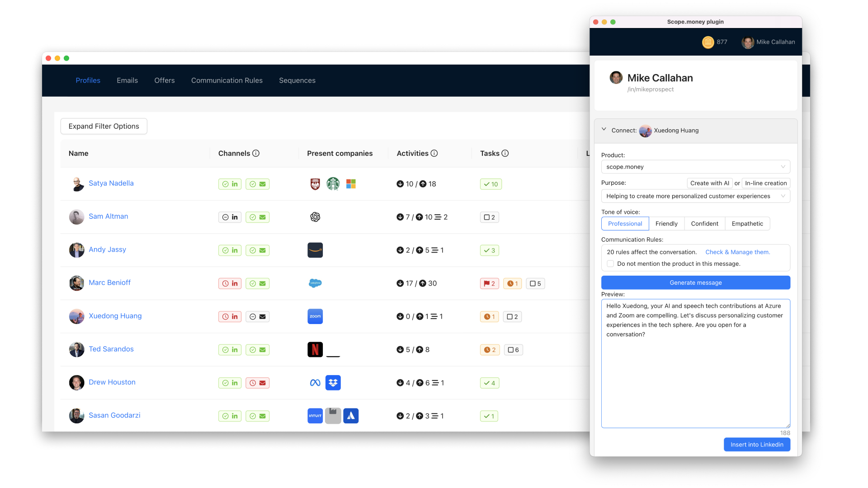Collapse the Connect: Xuedong Huang section
The height and width of the screenshot is (488, 868).
(604, 130)
